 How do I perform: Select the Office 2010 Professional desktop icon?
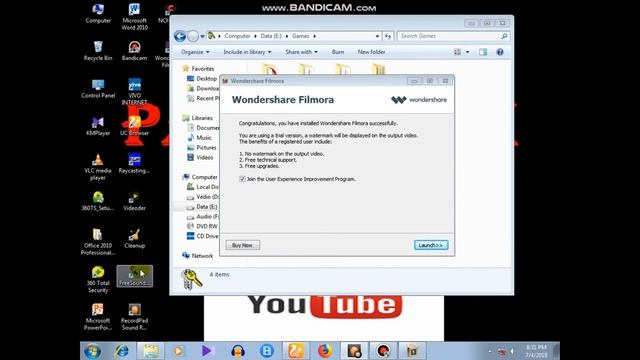point(98,242)
